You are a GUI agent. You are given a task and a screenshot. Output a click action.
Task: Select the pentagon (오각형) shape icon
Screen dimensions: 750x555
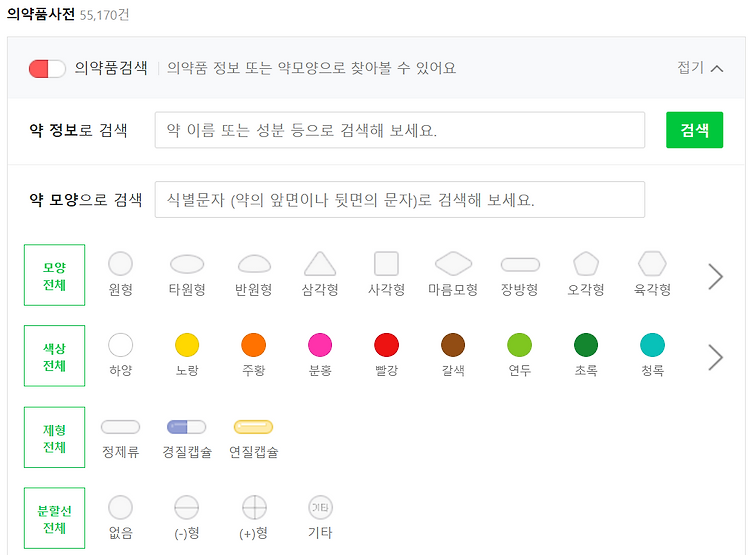(586, 264)
